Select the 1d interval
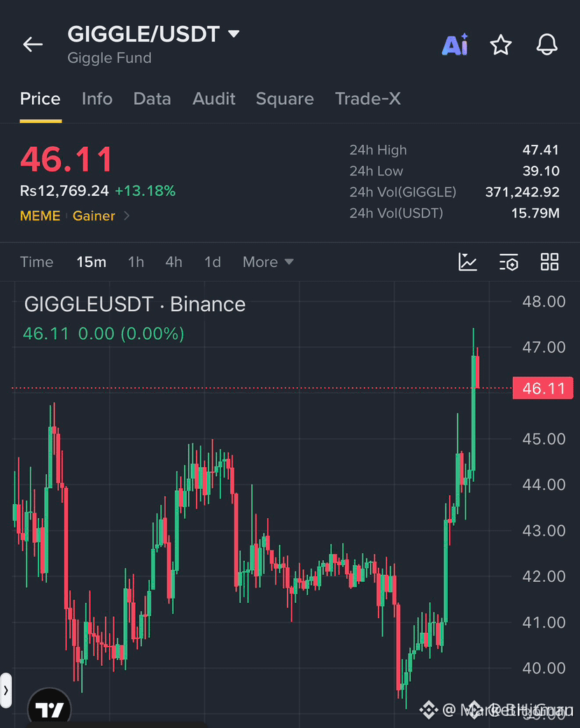 point(213,262)
